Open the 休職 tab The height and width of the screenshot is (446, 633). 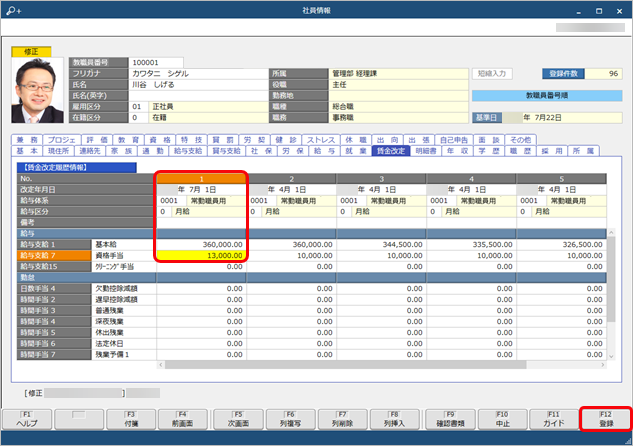point(356,140)
